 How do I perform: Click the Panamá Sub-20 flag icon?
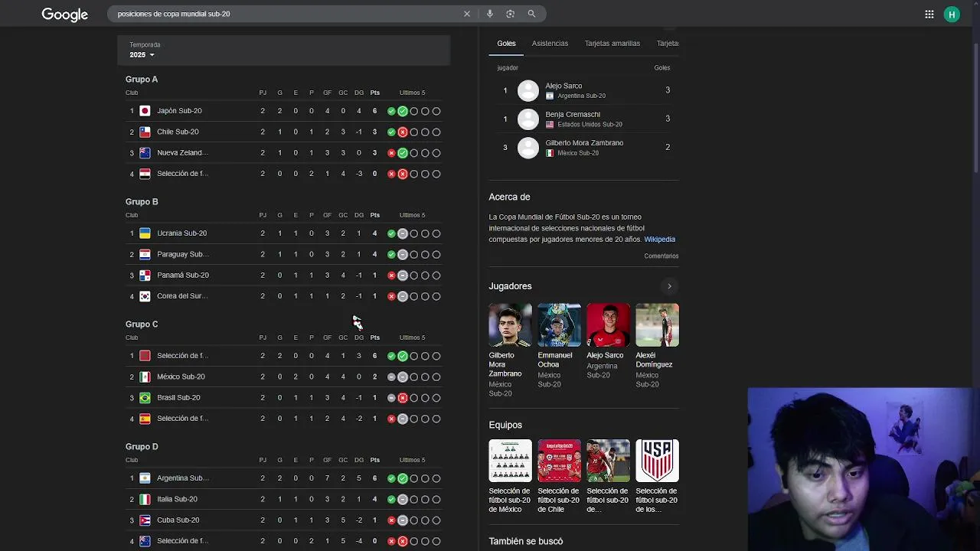point(145,275)
